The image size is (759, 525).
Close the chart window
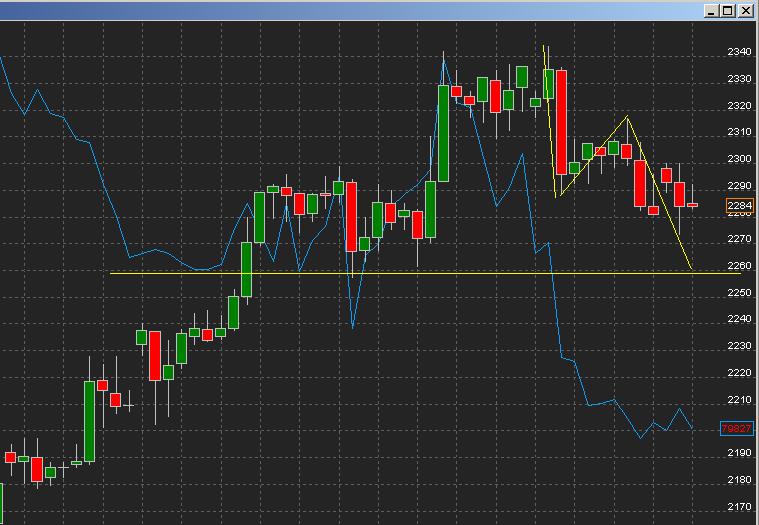click(745, 11)
